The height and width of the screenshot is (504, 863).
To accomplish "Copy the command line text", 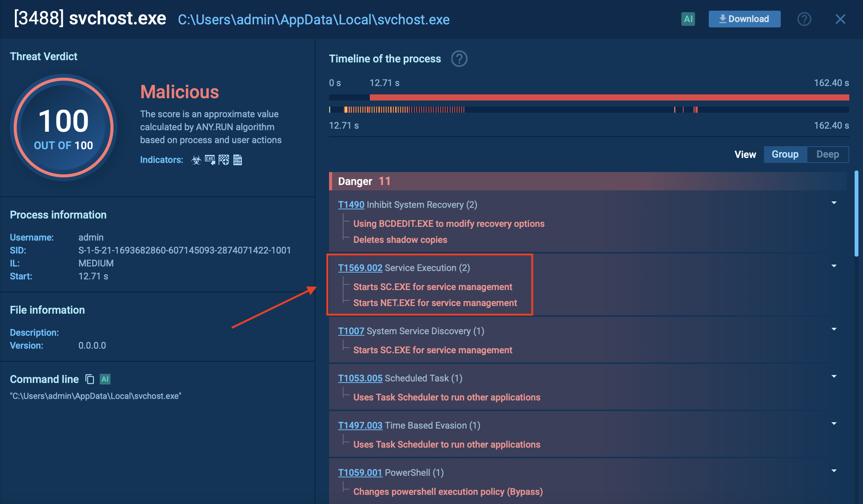I will pyautogui.click(x=89, y=379).
